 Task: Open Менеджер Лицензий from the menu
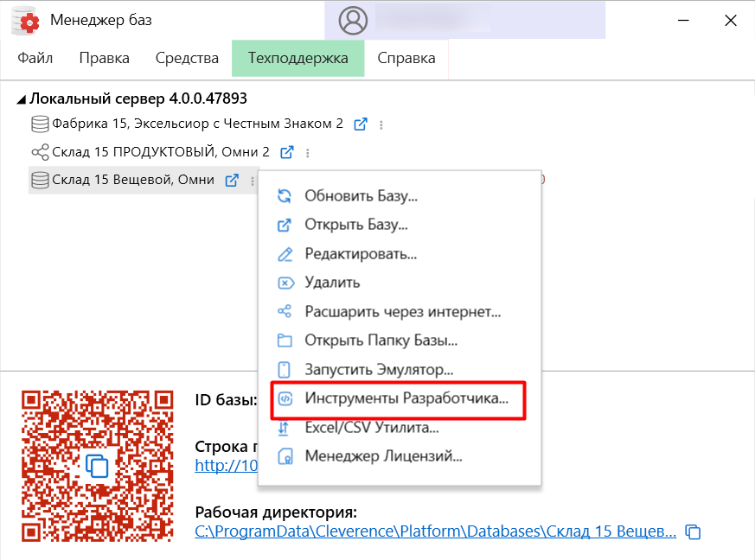click(374, 456)
